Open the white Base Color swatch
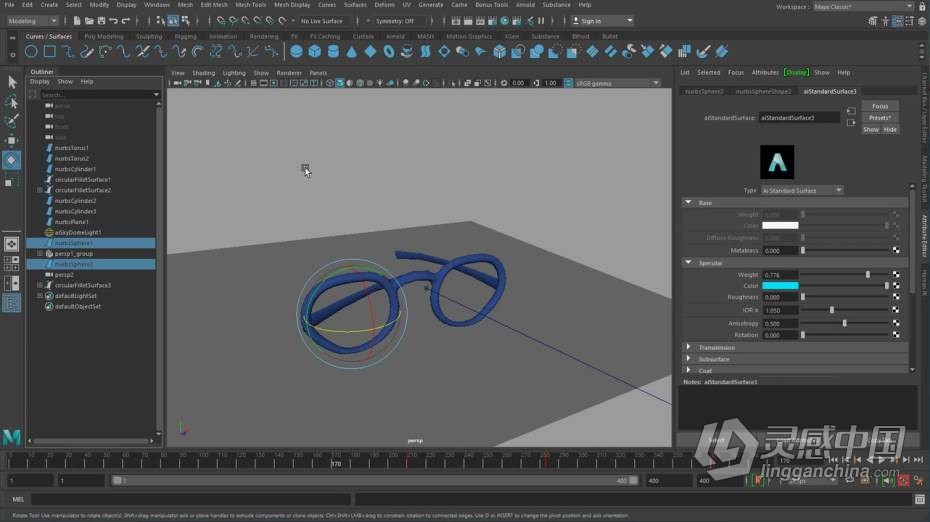Screen dimensions: 930x522 tap(780, 225)
